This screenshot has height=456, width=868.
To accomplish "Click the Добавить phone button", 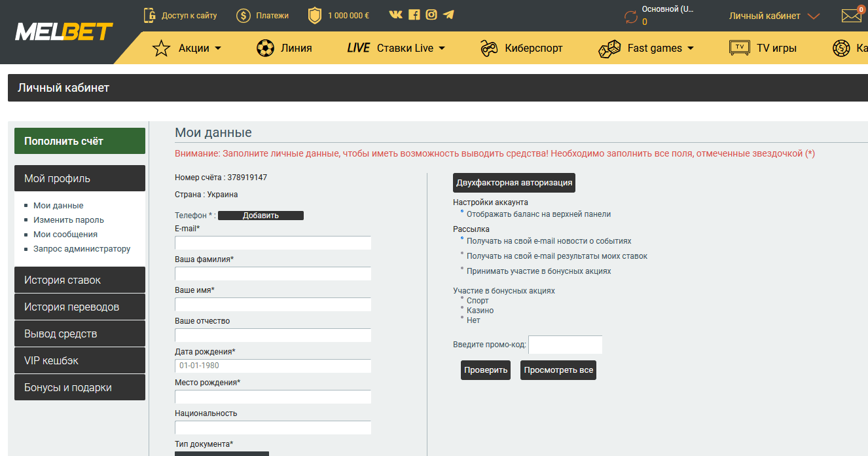I will point(261,216).
